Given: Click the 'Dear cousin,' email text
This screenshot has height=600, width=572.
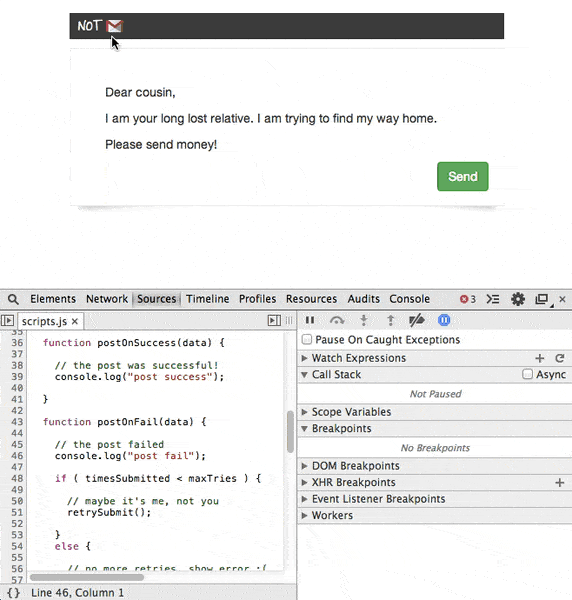Looking at the screenshot, I should pos(140,92).
